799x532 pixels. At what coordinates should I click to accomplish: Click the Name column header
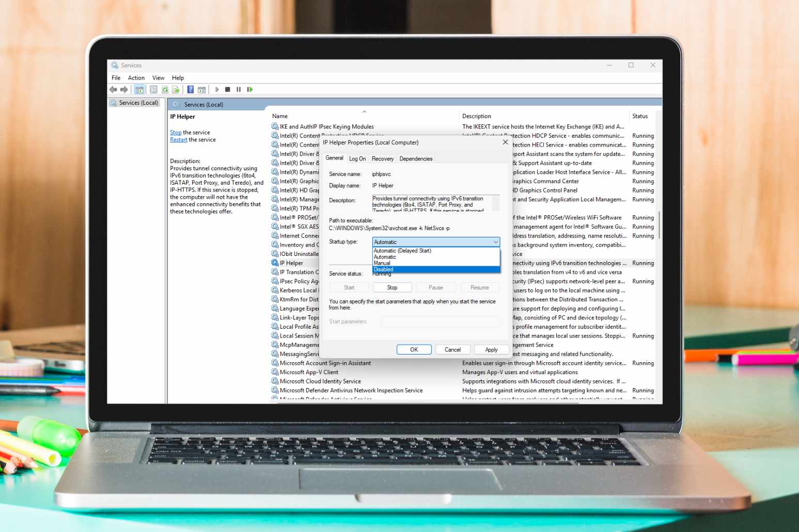tap(280, 117)
